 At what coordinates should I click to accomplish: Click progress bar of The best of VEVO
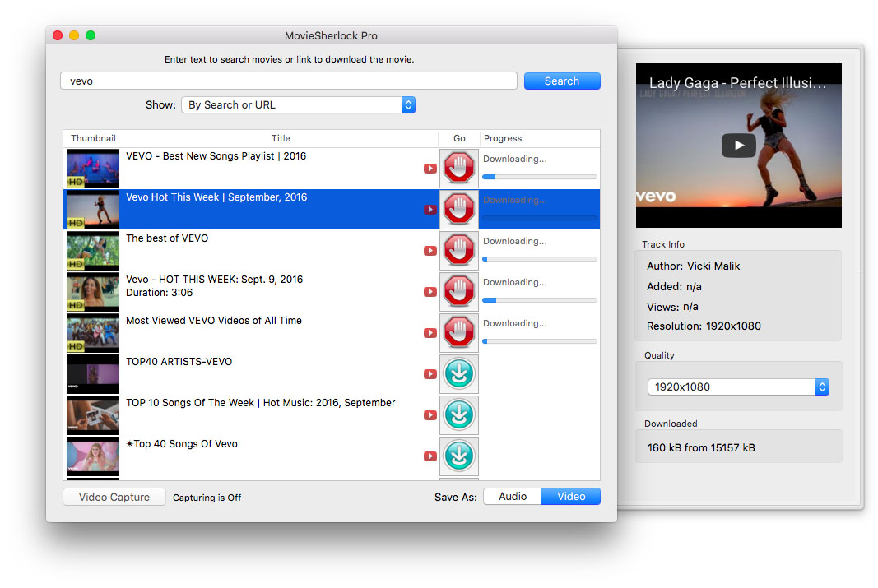point(540,259)
